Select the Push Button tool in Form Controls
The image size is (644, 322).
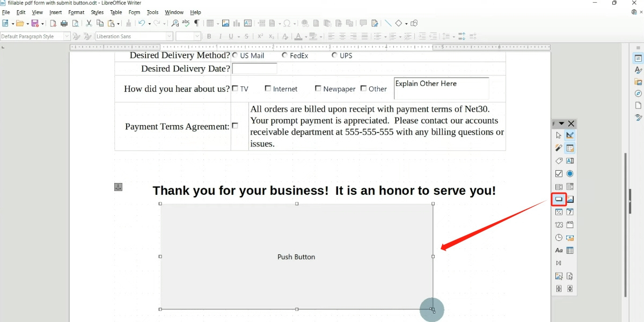558,199
